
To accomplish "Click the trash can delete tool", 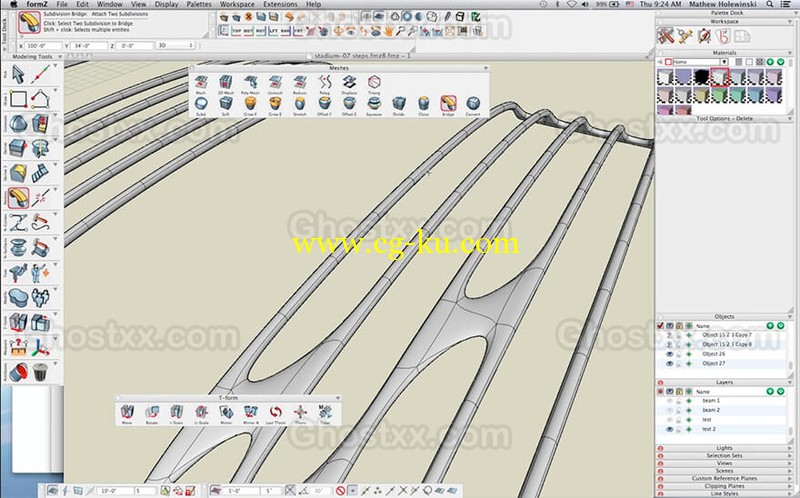I will (40, 372).
